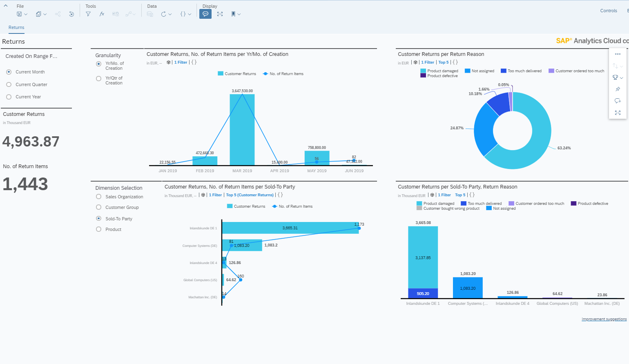
Task: Open the Controls panel
Action: 609,11
